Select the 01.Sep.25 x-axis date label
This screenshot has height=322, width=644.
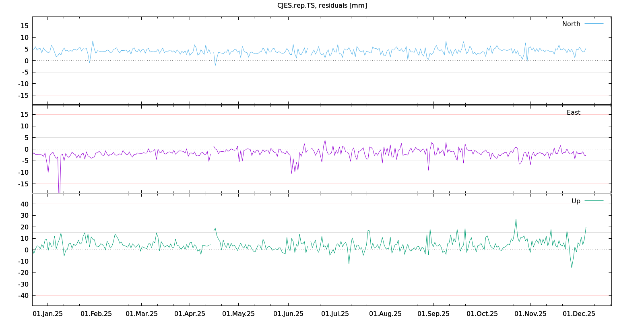(x=433, y=314)
